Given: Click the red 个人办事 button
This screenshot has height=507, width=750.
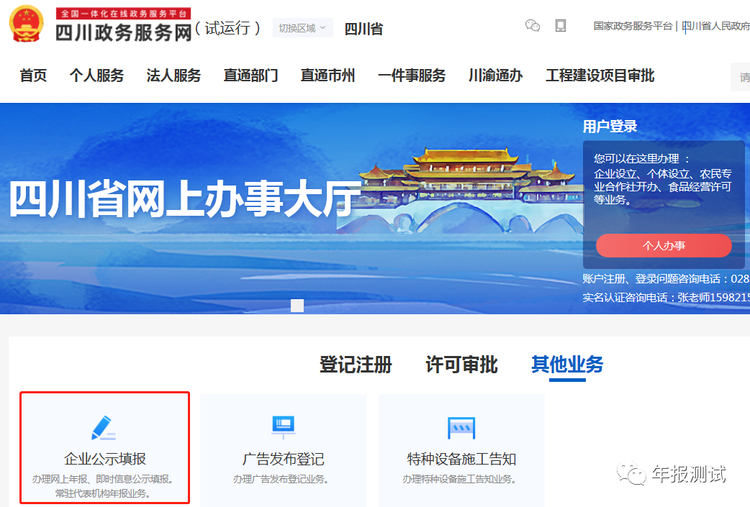Looking at the screenshot, I should tap(664, 245).
